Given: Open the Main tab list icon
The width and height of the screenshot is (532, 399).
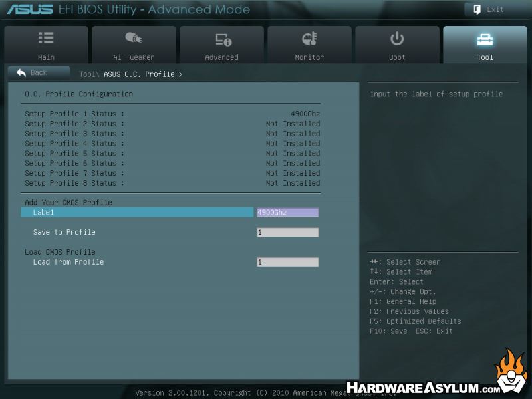Looking at the screenshot, I should pos(46,38).
